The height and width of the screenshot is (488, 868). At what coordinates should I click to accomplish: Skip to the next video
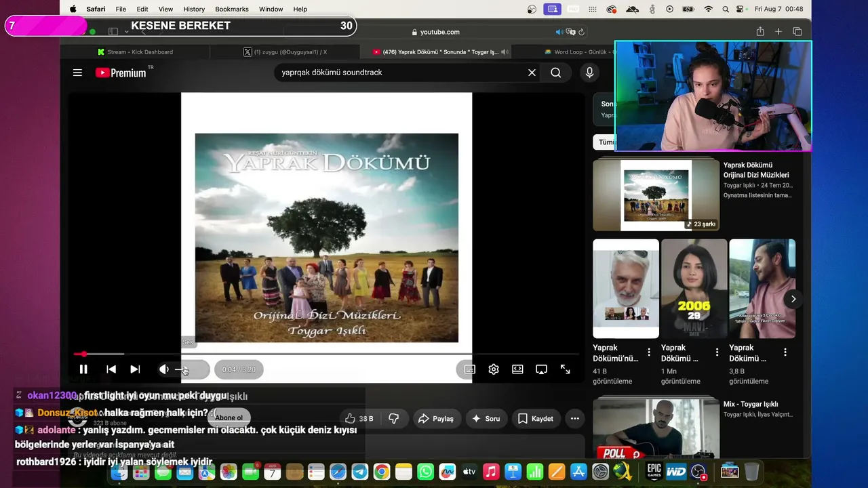(x=135, y=369)
